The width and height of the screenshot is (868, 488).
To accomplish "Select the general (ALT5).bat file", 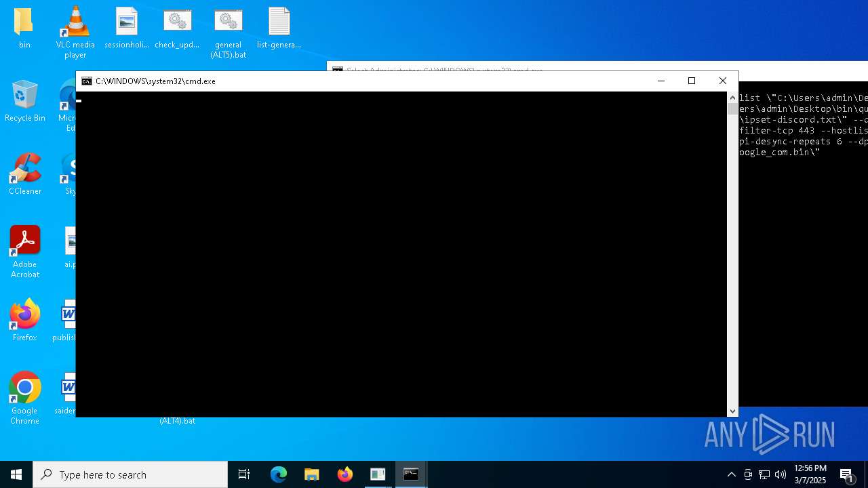I will click(228, 33).
